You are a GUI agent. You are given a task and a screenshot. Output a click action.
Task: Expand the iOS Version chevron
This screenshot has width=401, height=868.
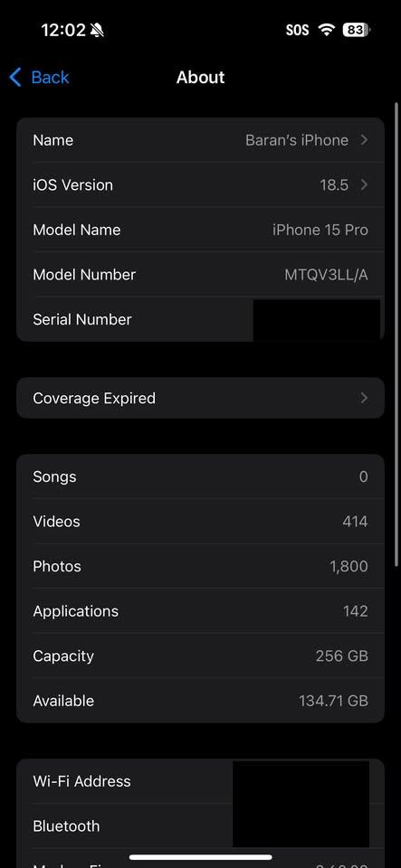(x=364, y=184)
